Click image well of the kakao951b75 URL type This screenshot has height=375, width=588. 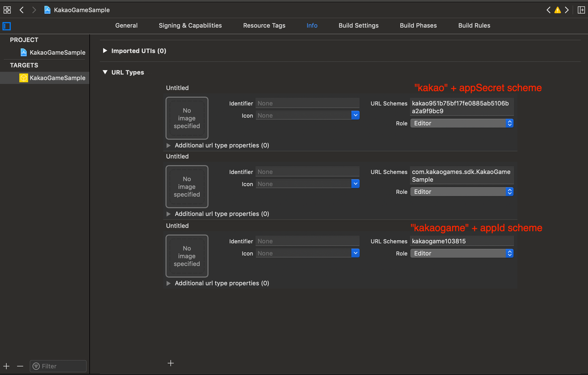[x=187, y=118]
